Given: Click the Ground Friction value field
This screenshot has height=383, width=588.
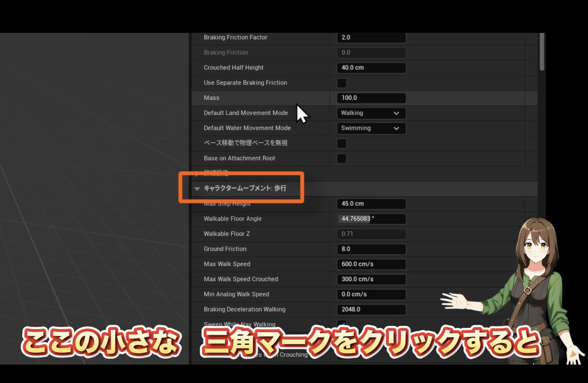Looking at the screenshot, I should [x=371, y=249].
